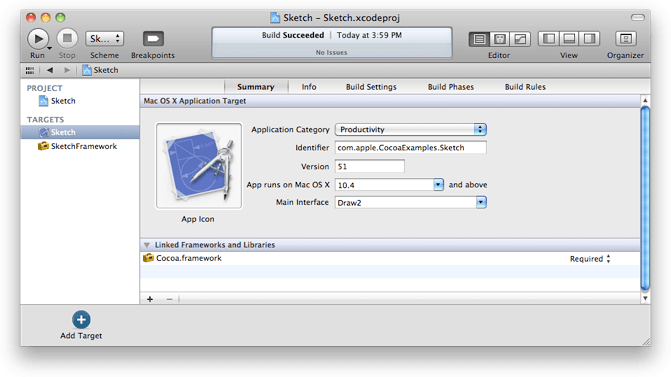The image size is (671, 377).
Task: Collapse Linked Frameworks and Libraries section
Action: (x=147, y=245)
